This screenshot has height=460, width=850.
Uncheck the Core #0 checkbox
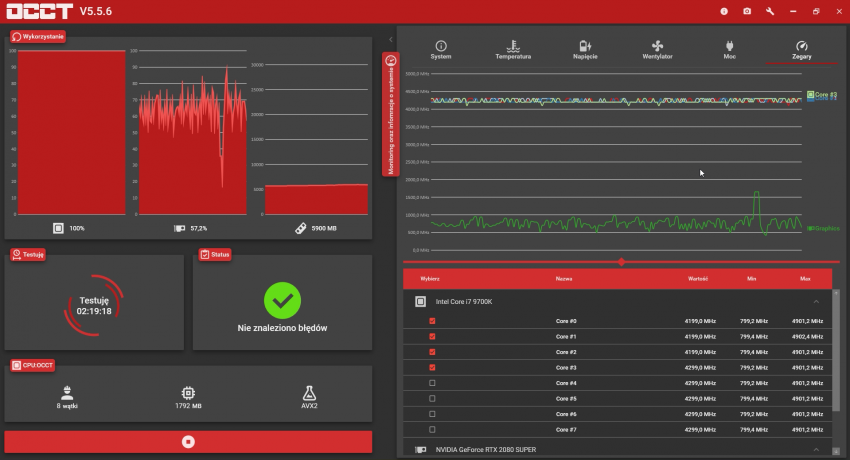432,321
